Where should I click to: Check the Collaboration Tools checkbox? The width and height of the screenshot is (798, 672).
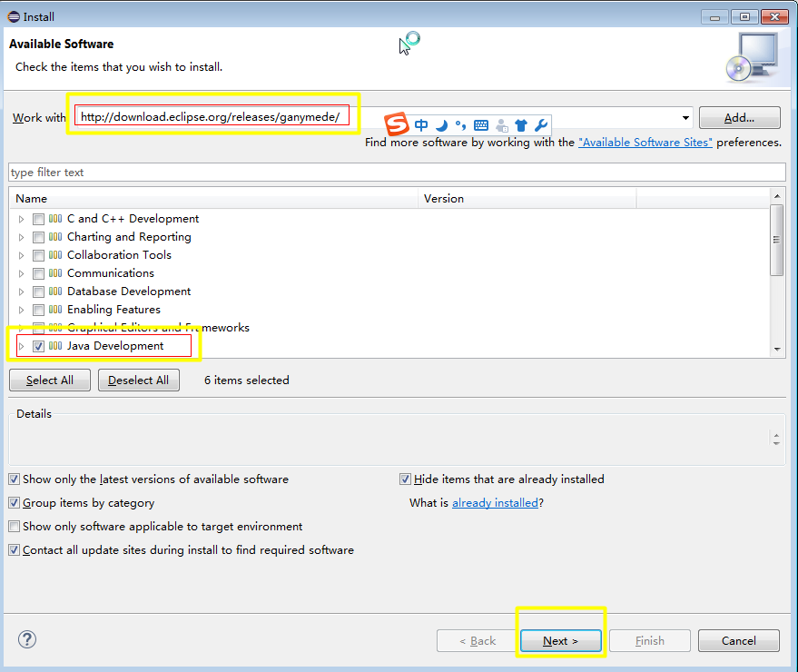click(38, 255)
